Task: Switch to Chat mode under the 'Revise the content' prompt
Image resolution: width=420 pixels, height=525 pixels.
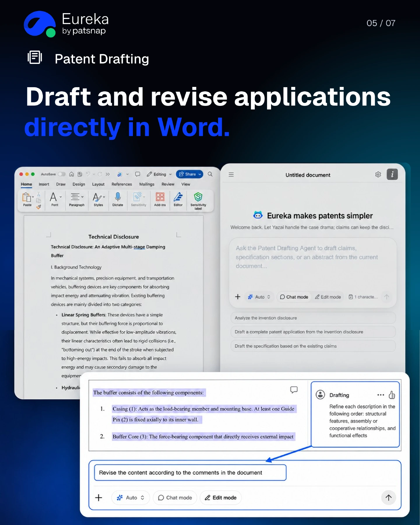Action: (x=175, y=498)
